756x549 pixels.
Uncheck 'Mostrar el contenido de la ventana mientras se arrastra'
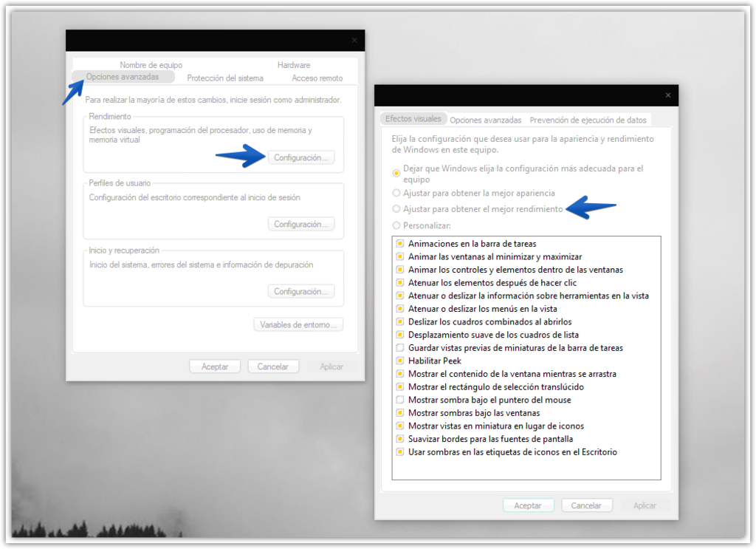click(x=400, y=374)
